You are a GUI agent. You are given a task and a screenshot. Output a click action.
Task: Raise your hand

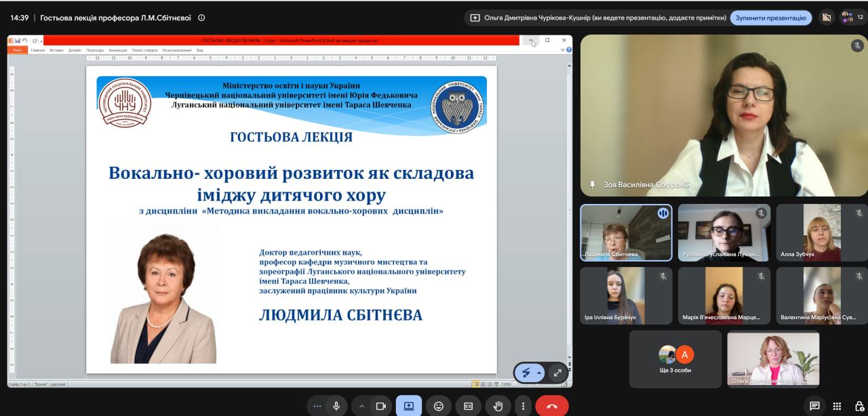click(498, 406)
